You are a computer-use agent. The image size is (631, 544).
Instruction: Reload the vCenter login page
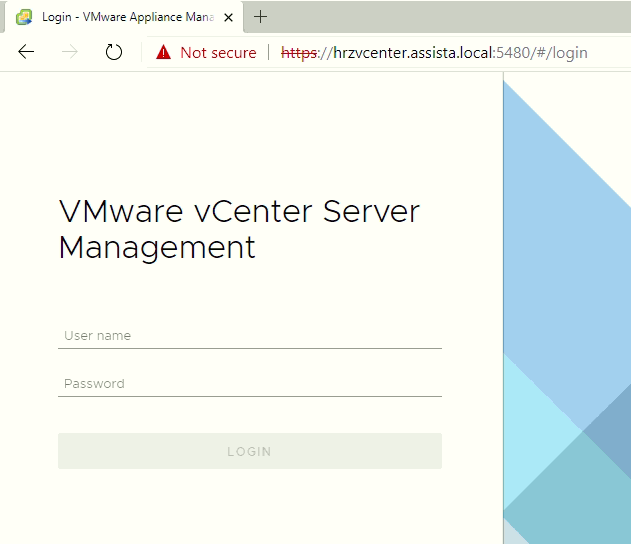click(x=113, y=52)
